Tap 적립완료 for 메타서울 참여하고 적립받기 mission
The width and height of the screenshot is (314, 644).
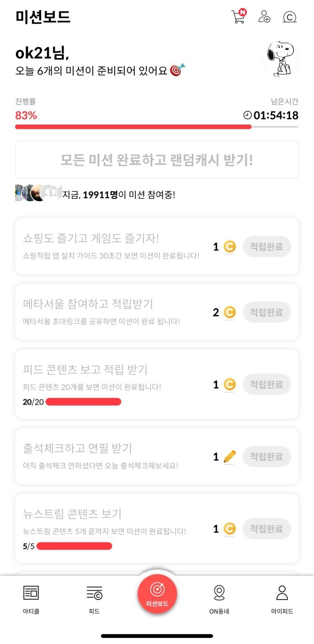click(x=267, y=312)
